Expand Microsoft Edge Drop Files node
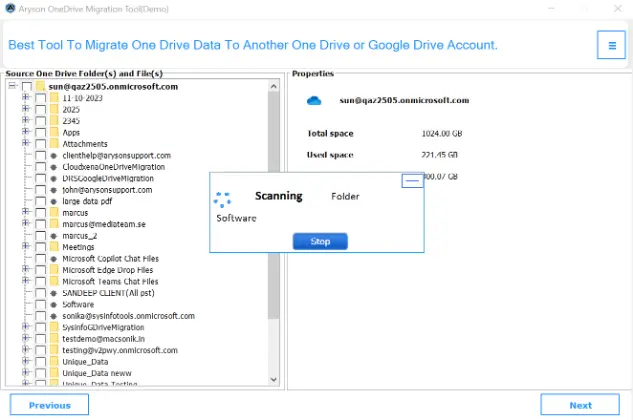Image resolution: width=633 pixels, height=420 pixels. [x=26, y=269]
